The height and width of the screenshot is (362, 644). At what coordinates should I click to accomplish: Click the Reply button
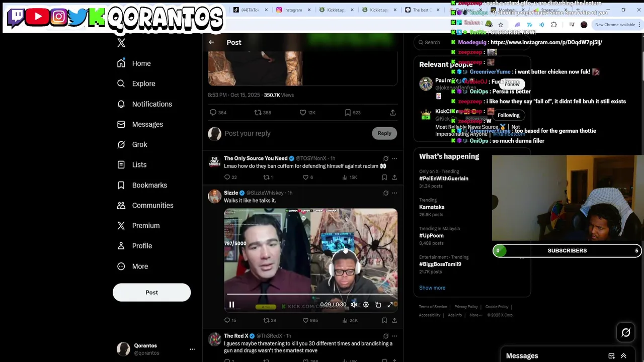coord(384,133)
